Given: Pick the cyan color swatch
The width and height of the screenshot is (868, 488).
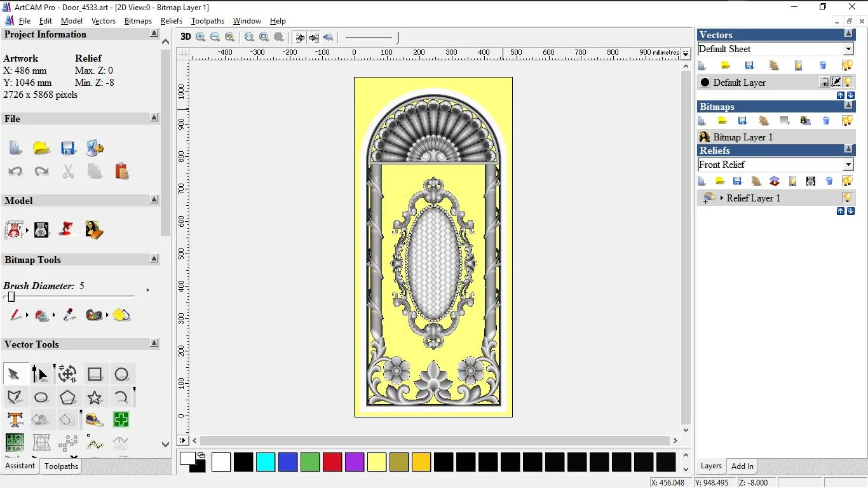Looking at the screenshot, I should (266, 462).
